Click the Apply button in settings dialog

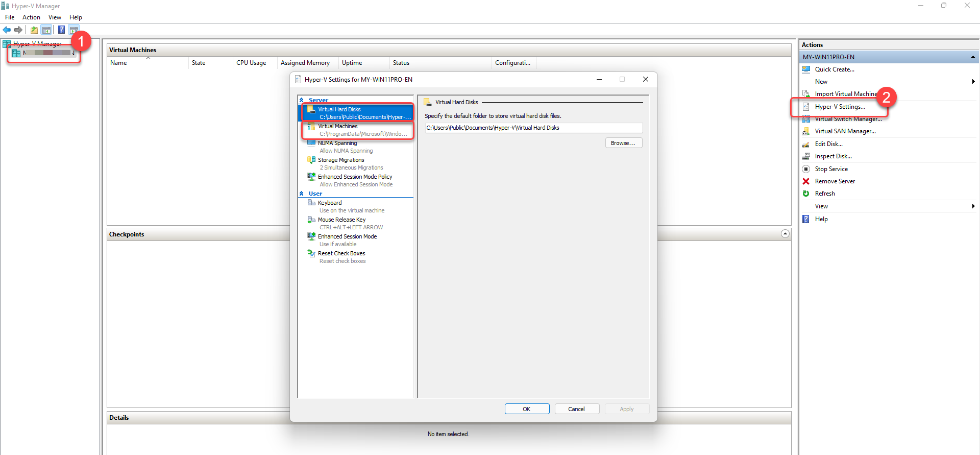(627, 409)
